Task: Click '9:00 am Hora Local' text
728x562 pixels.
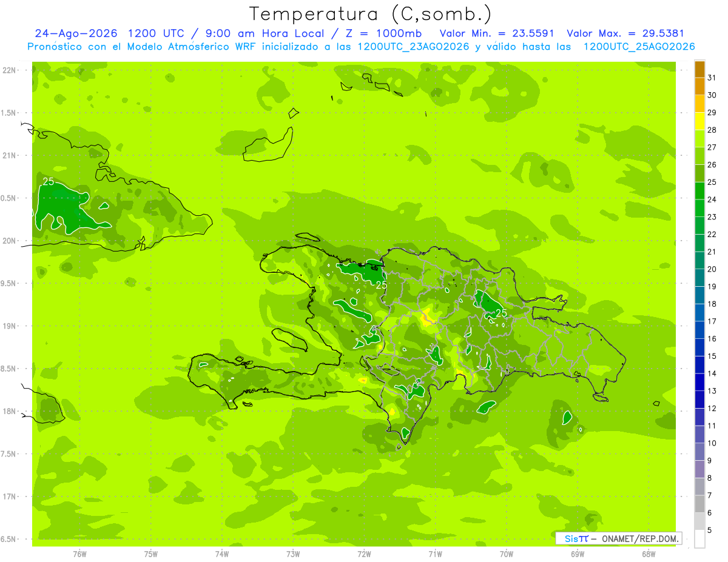Action: click(x=265, y=33)
